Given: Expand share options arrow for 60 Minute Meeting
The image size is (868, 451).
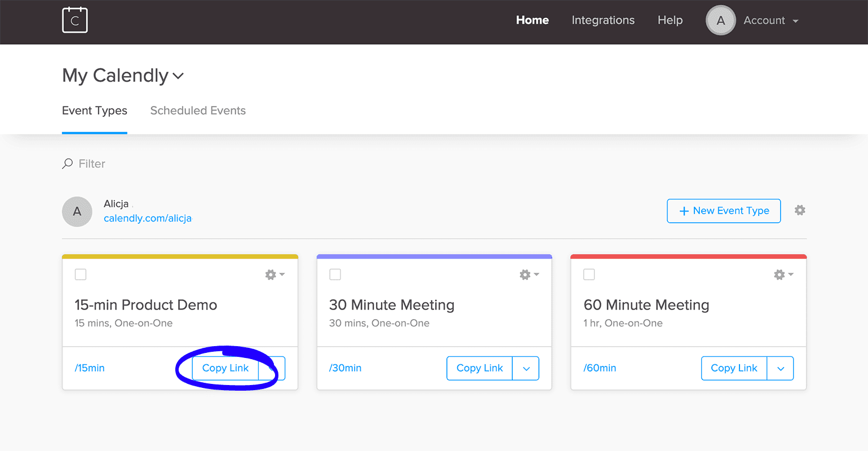Looking at the screenshot, I should (x=781, y=369).
